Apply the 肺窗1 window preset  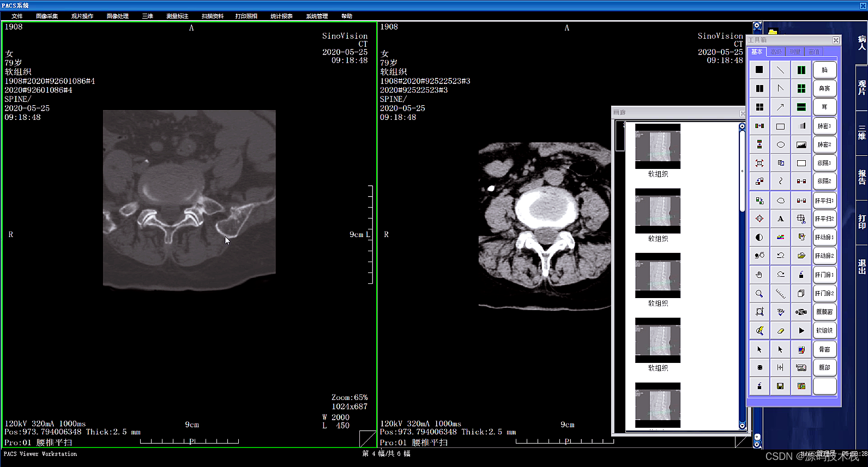coord(824,126)
